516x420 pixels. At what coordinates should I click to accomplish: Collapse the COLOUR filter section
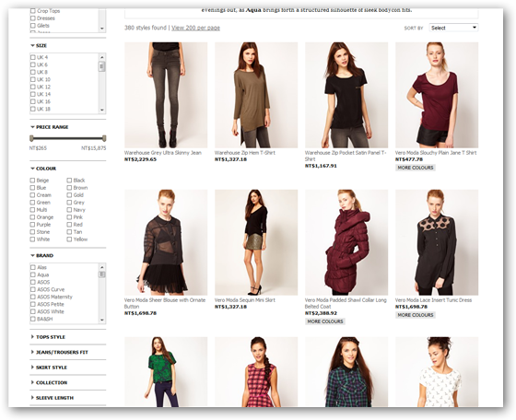[43, 169]
